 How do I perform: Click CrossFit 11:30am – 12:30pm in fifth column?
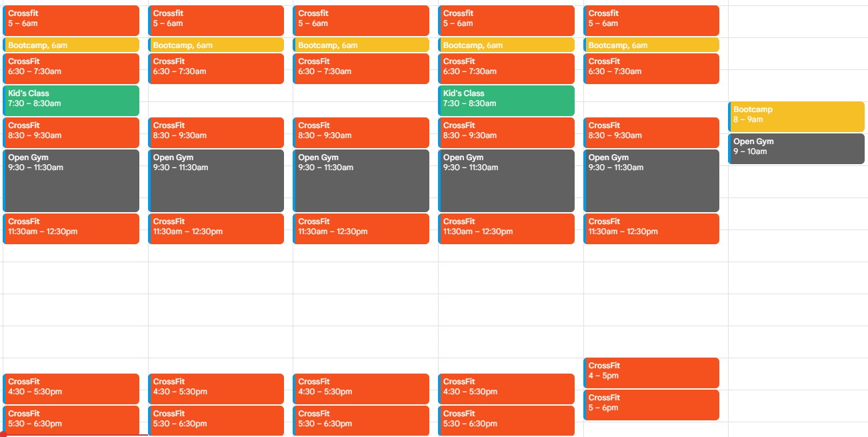(x=651, y=229)
